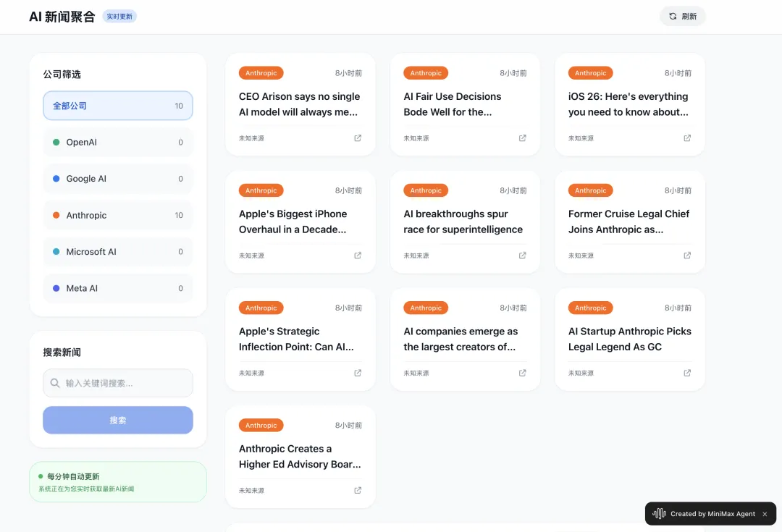
Task: Click the keyword search input field
Action: tap(118, 383)
